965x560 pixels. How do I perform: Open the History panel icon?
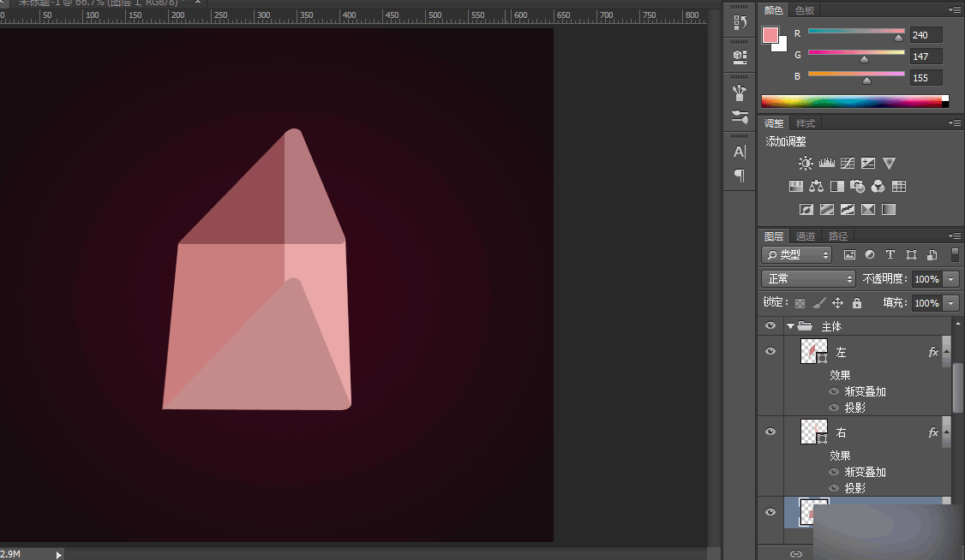pyautogui.click(x=740, y=23)
